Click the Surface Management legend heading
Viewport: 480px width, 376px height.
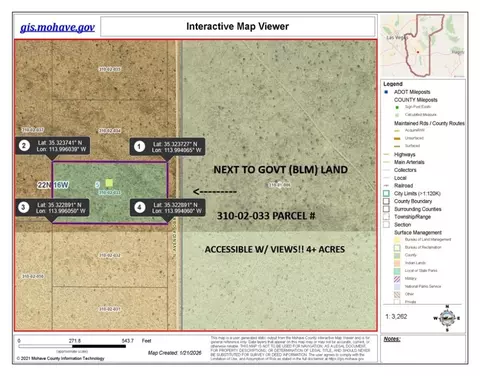418,232
